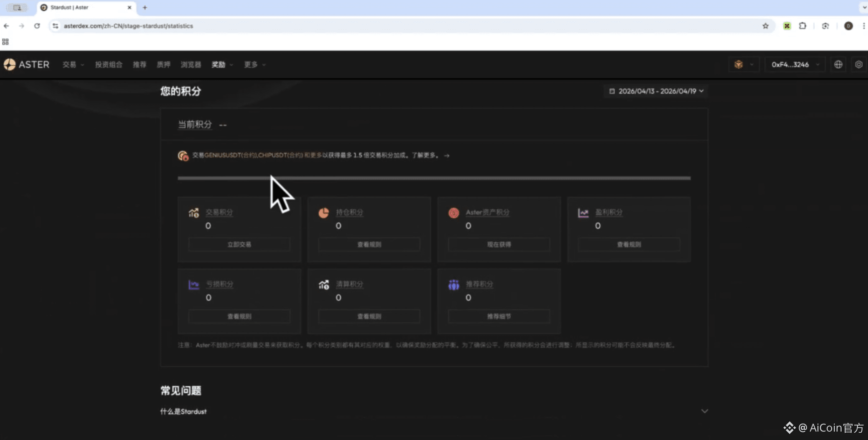The height and width of the screenshot is (440, 868).
Task: Open the settings gear in Aster header
Action: [858, 65]
